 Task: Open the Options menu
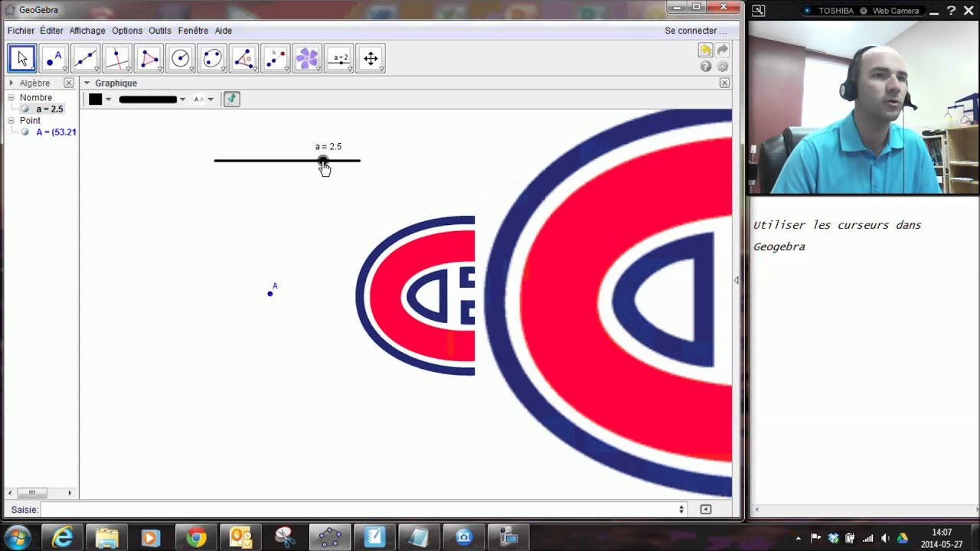pos(127,31)
